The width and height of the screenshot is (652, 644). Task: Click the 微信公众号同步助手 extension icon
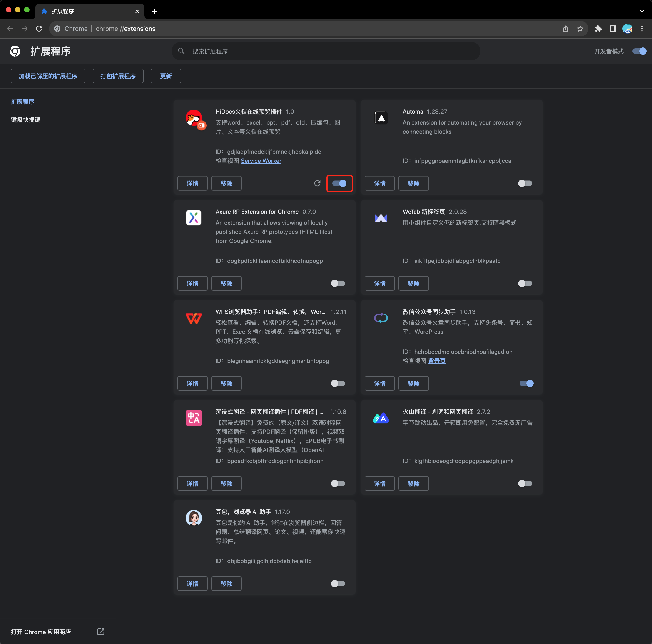[x=381, y=318]
